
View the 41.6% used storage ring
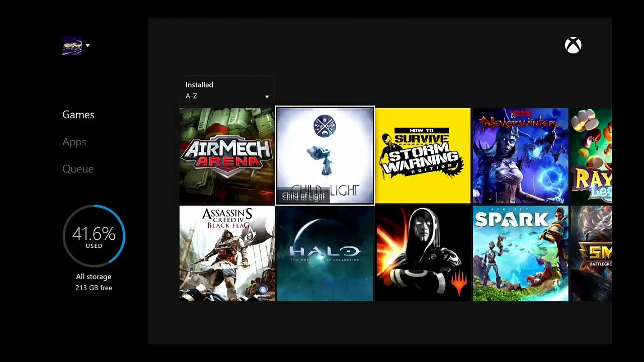tap(94, 236)
